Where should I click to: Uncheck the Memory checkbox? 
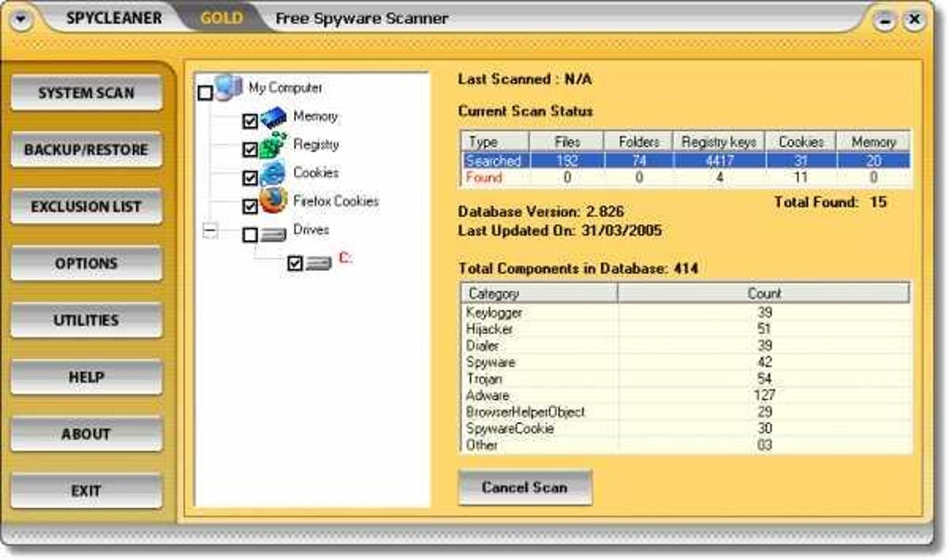pos(250,121)
